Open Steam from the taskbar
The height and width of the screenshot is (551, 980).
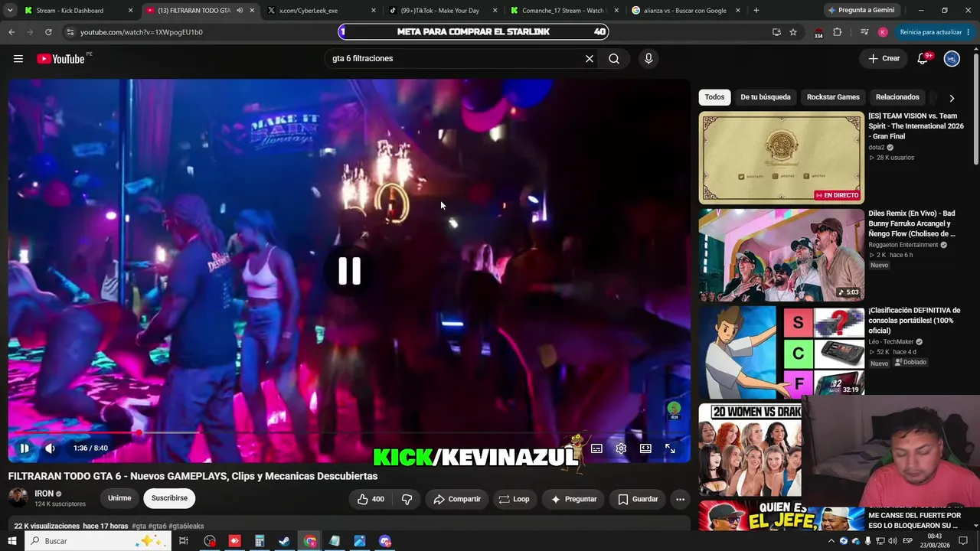click(284, 541)
